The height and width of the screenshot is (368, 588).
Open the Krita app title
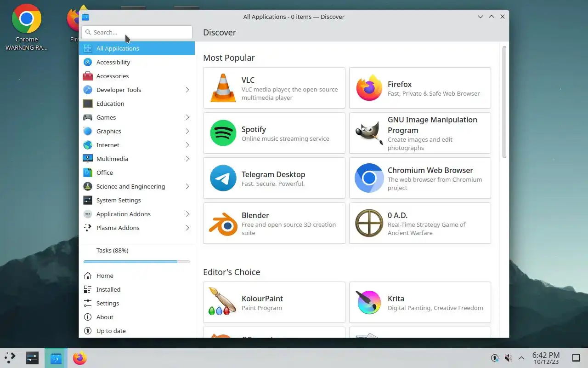396,299
